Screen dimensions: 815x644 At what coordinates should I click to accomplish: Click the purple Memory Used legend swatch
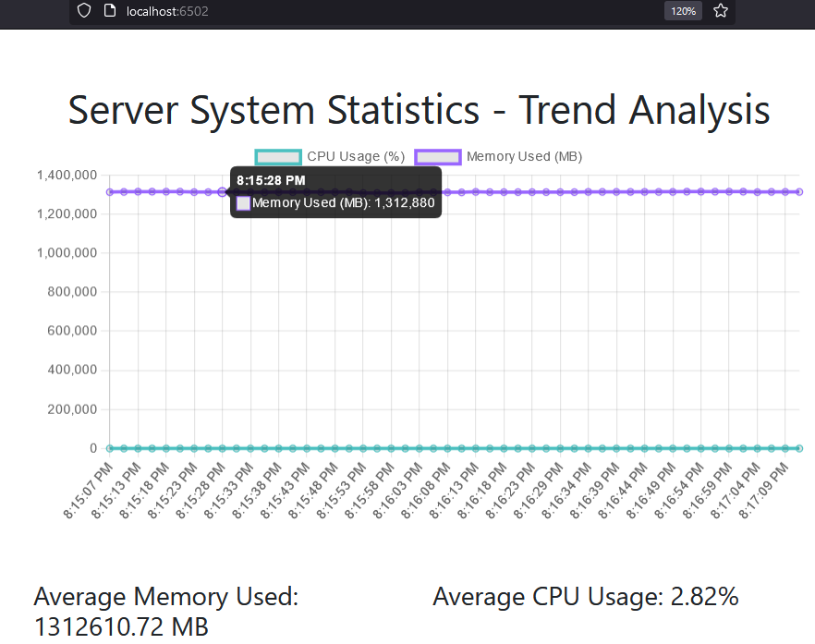436,156
